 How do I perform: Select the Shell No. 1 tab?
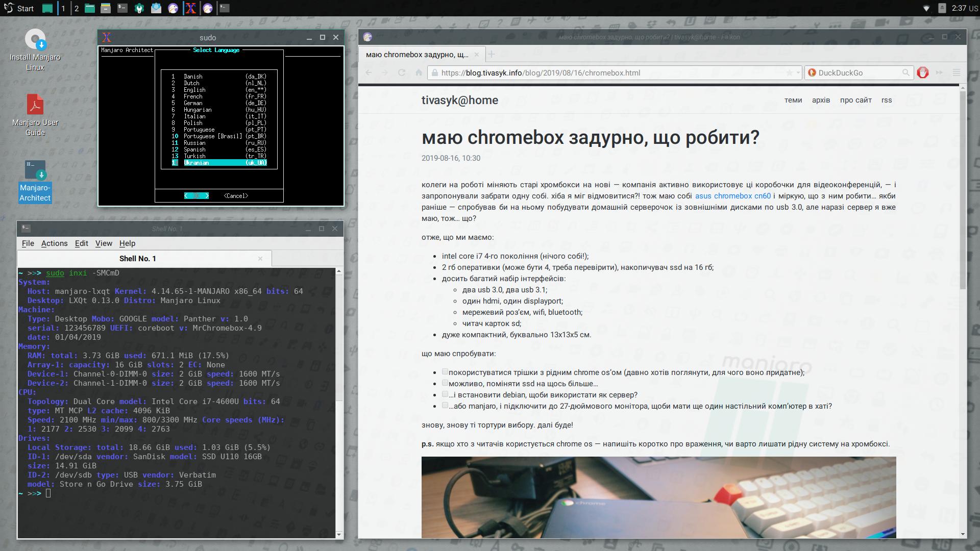138,259
